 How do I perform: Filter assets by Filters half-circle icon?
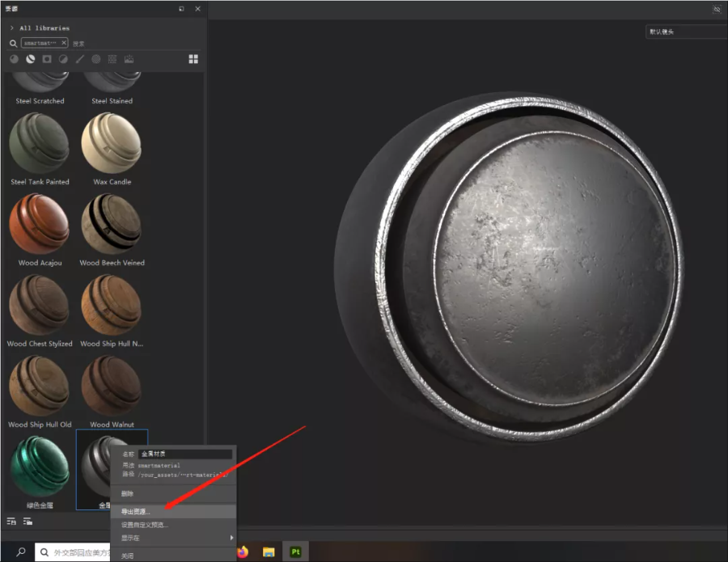coord(63,59)
